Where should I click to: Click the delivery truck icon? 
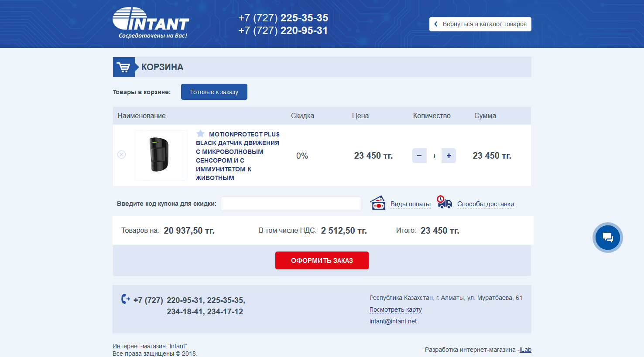[444, 202]
